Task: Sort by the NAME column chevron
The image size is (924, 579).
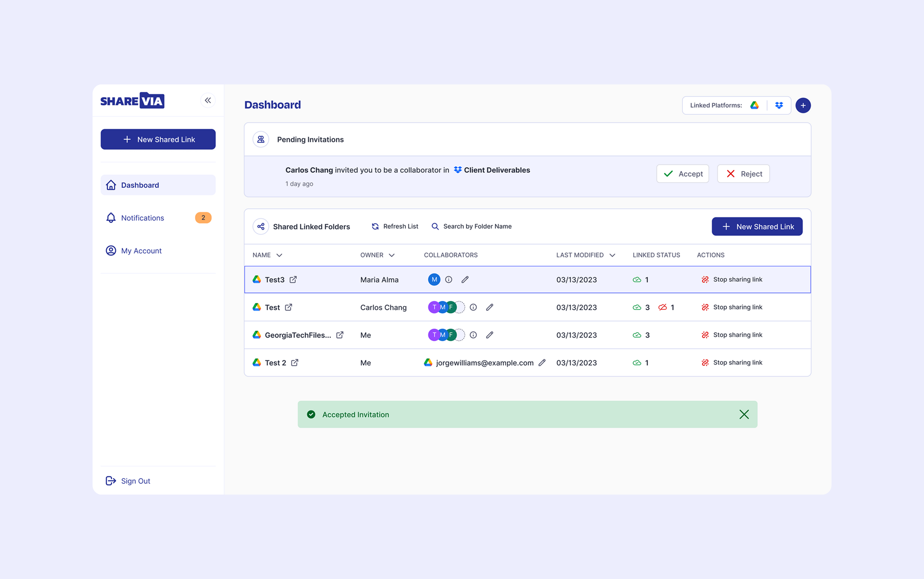Action: pos(279,255)
